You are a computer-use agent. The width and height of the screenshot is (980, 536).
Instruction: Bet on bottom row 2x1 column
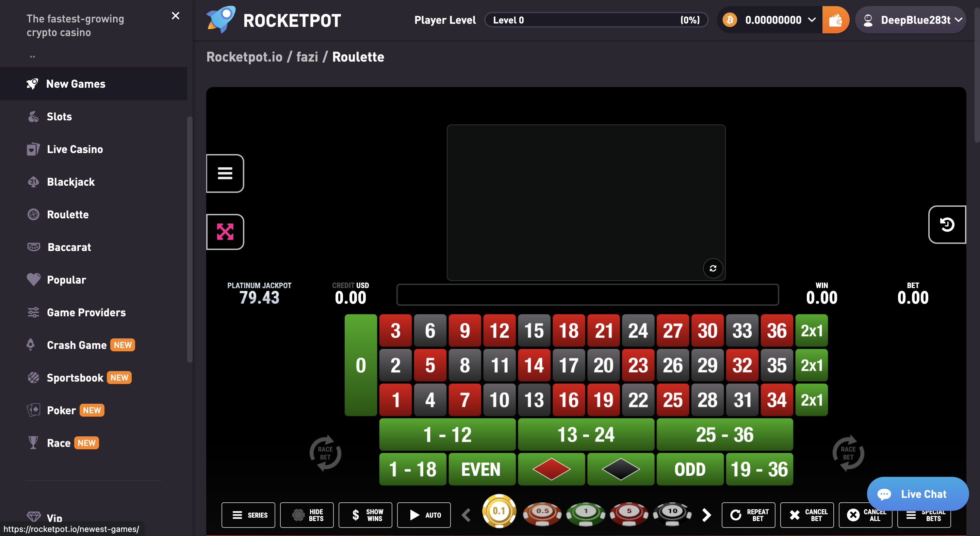coord(812,400)
